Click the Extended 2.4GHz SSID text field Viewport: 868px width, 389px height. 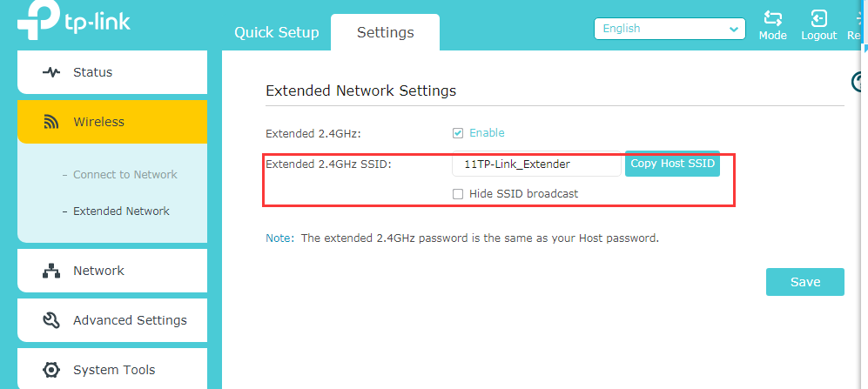(536, 164)
